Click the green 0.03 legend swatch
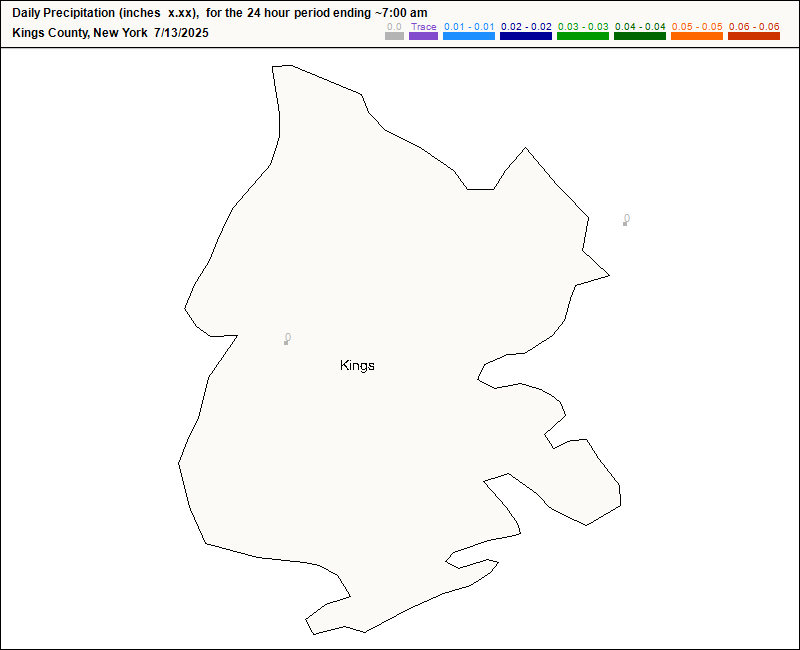Screen dimensions: 800x650 [x=583, y=36]
